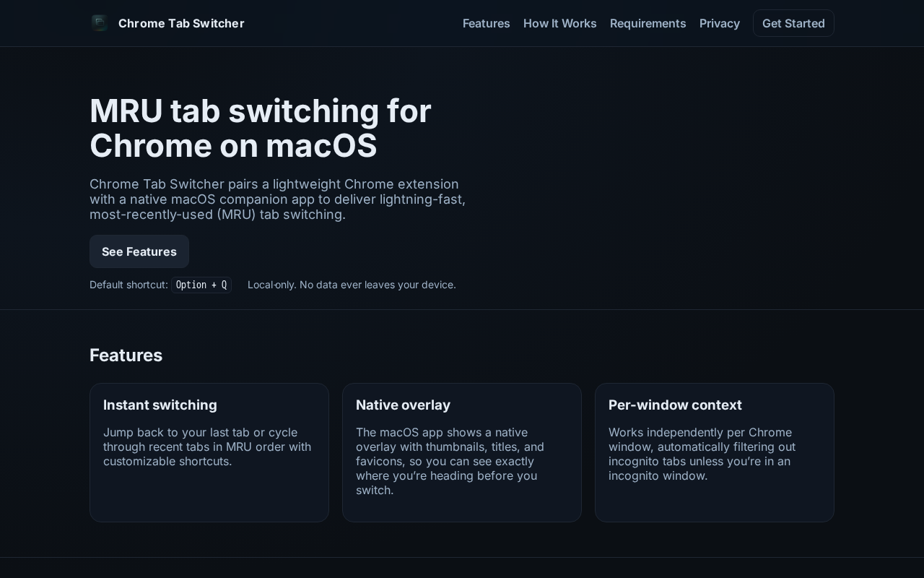
Task: Click the MRU tab switching headline
Action: click(260, 129)
